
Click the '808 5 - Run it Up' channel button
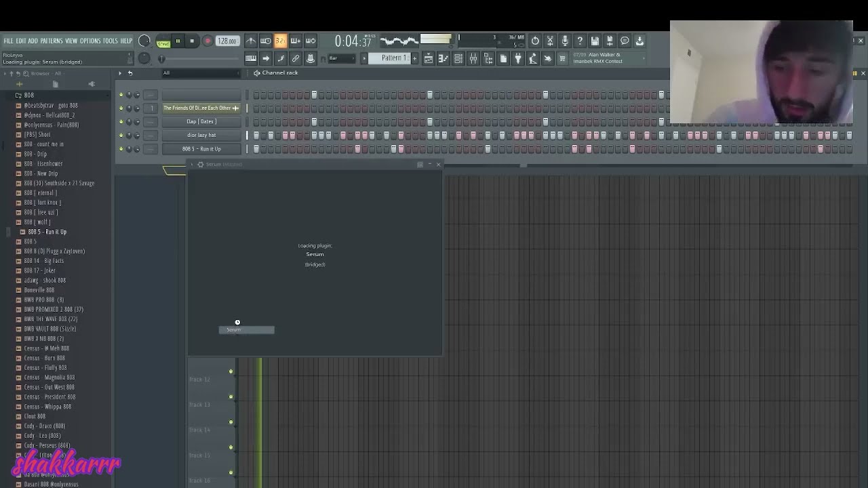(201, 148)
